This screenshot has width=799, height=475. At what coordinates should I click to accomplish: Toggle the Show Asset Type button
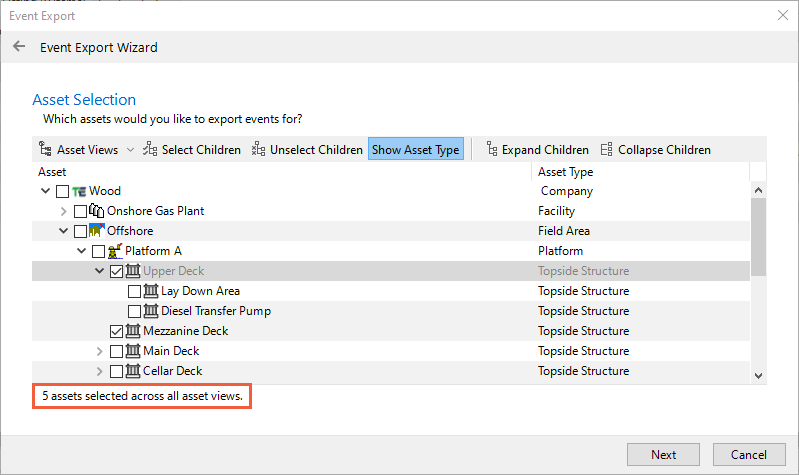[x=416, y=149]
